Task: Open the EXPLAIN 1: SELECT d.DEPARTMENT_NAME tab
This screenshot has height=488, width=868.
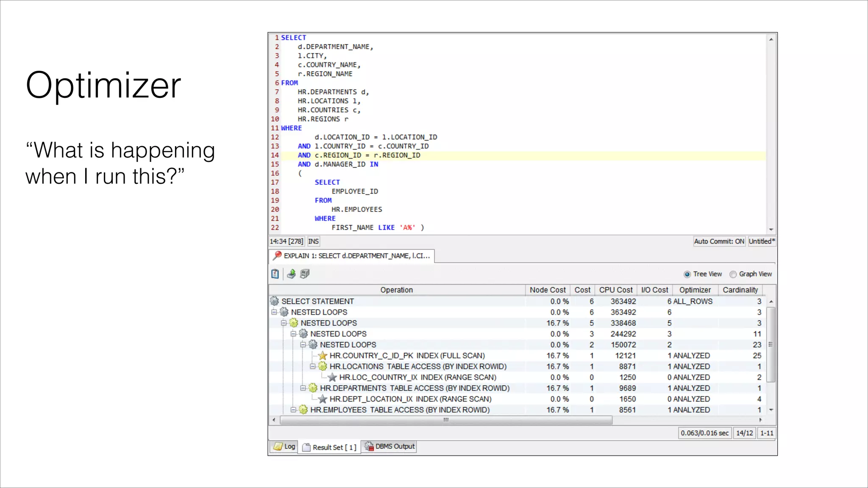Action: click(x=352, y=256)
